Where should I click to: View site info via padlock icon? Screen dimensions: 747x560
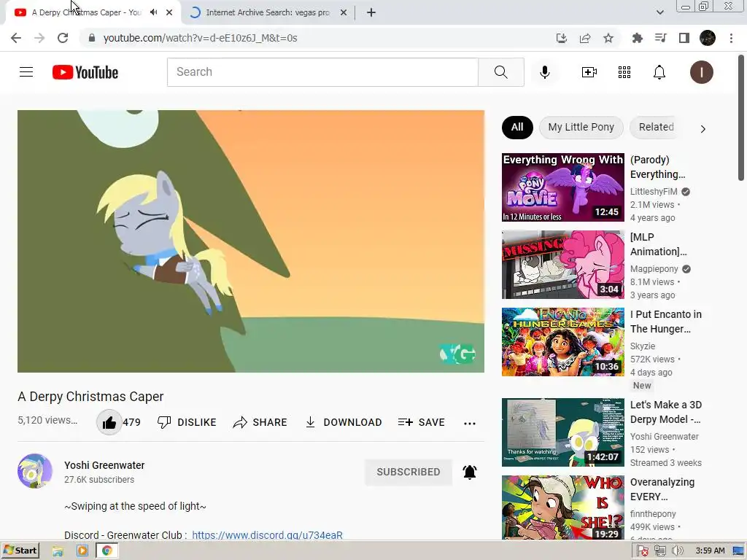[x=92, y=38]
